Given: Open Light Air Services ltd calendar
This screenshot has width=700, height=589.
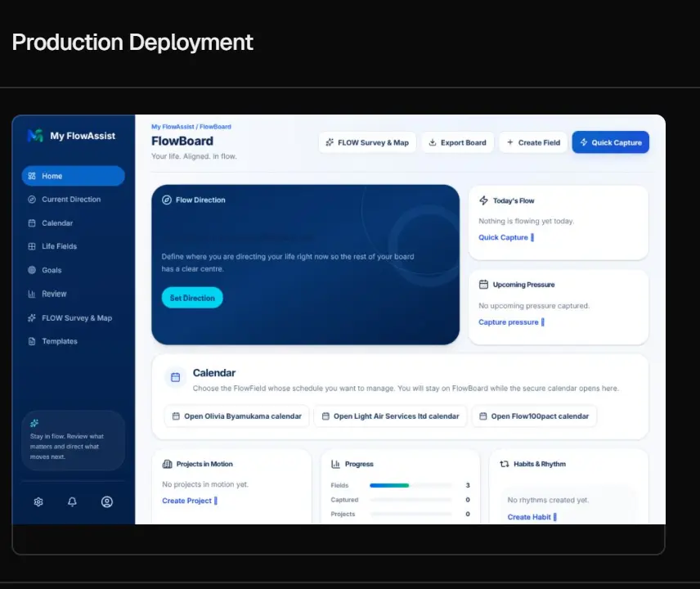Looking at the screenshot, I should (x=391, y=416).
